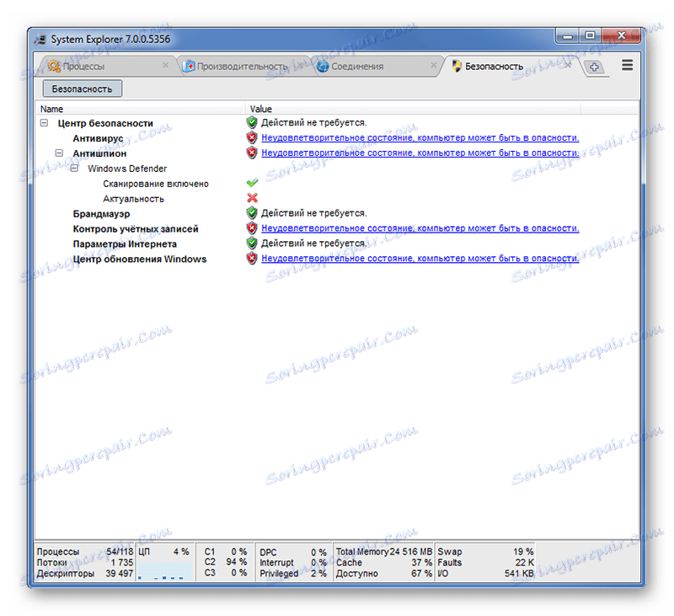Click the Производительность tab icon
Viewport: 674px width, 616px height.
point(188,67)
